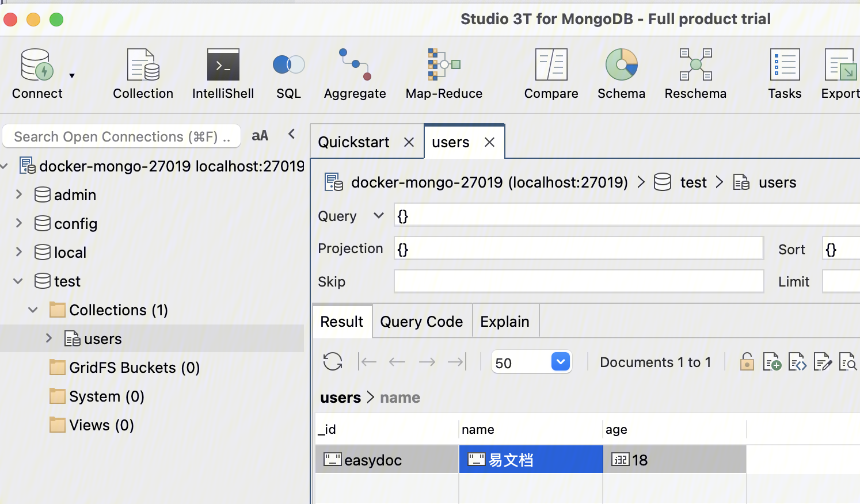
Task: Click the Projection field
Action: (x=579, y=249)
